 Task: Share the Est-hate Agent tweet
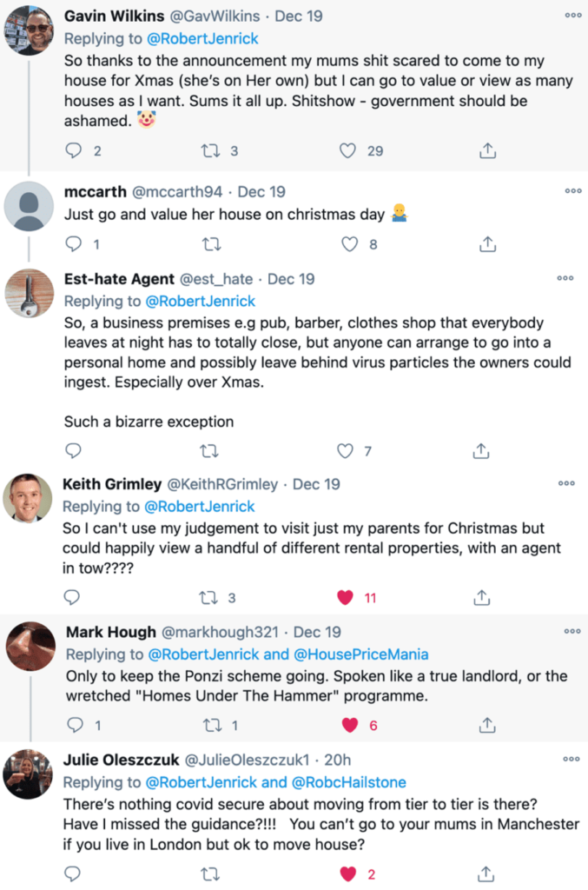tap(481, 450)
